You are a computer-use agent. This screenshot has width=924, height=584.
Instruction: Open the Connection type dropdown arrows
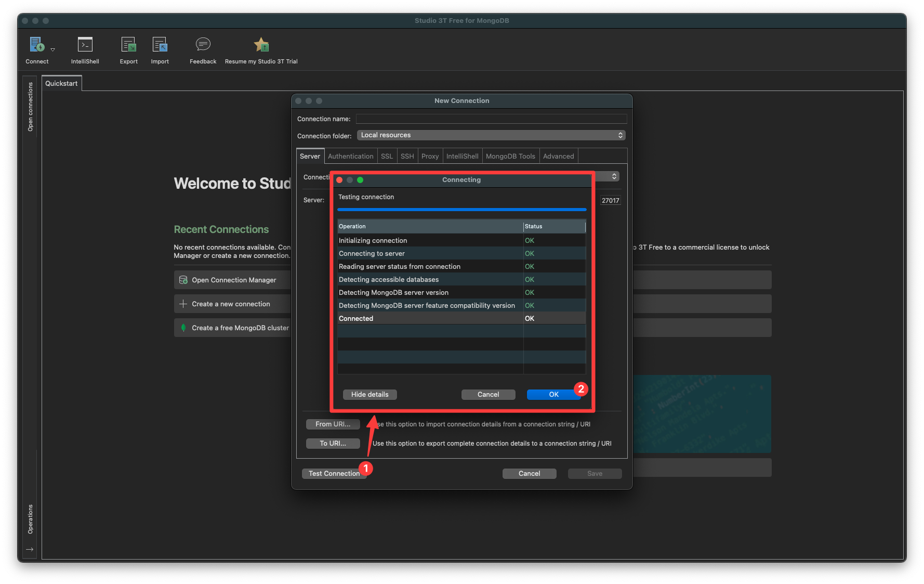(614, 176)
